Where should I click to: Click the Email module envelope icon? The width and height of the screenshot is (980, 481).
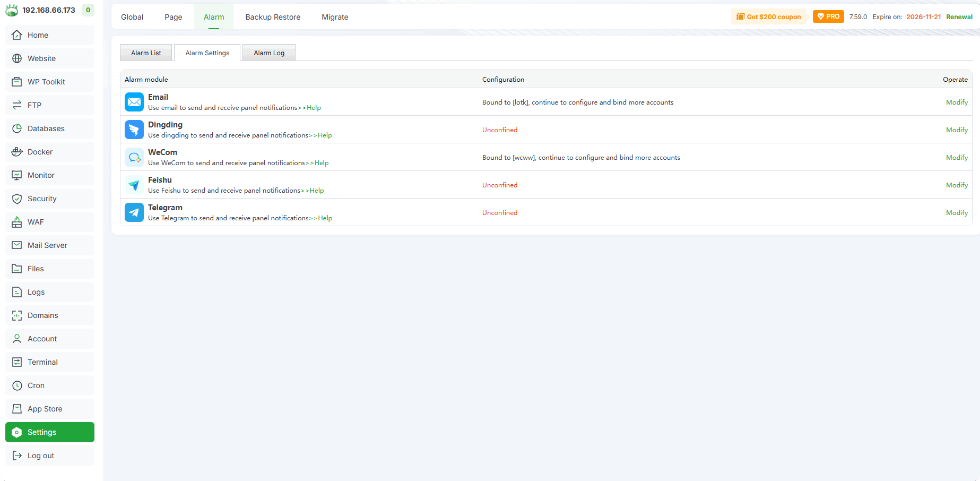tap(134, 102)
